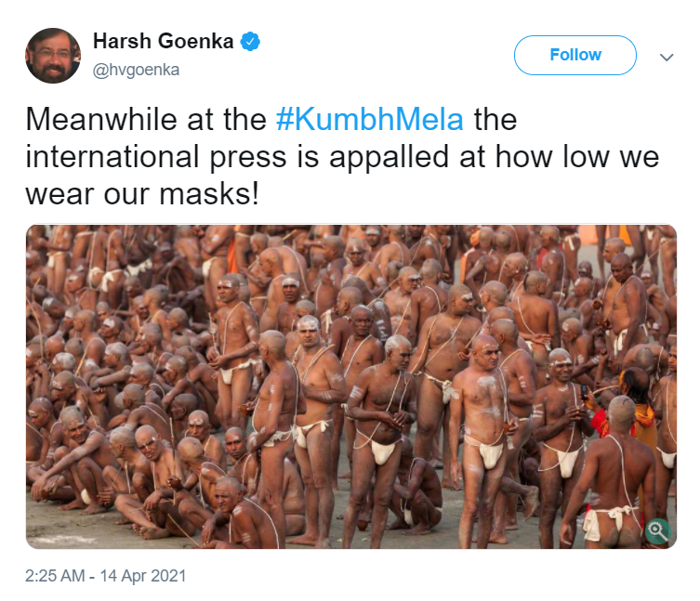This screenshot has width=700, height=601.
Task: Click the 2:25 AM timestamp
Action: point(58,576)
